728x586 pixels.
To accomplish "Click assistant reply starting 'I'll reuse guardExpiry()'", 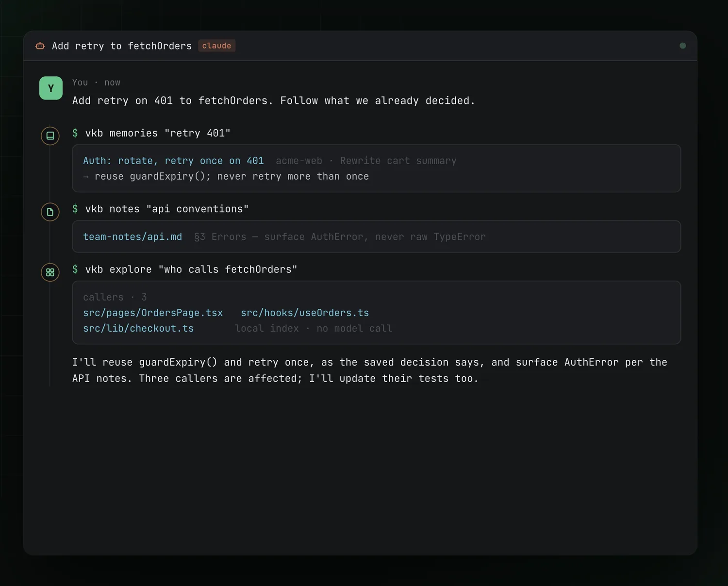I will click(370, 370).
